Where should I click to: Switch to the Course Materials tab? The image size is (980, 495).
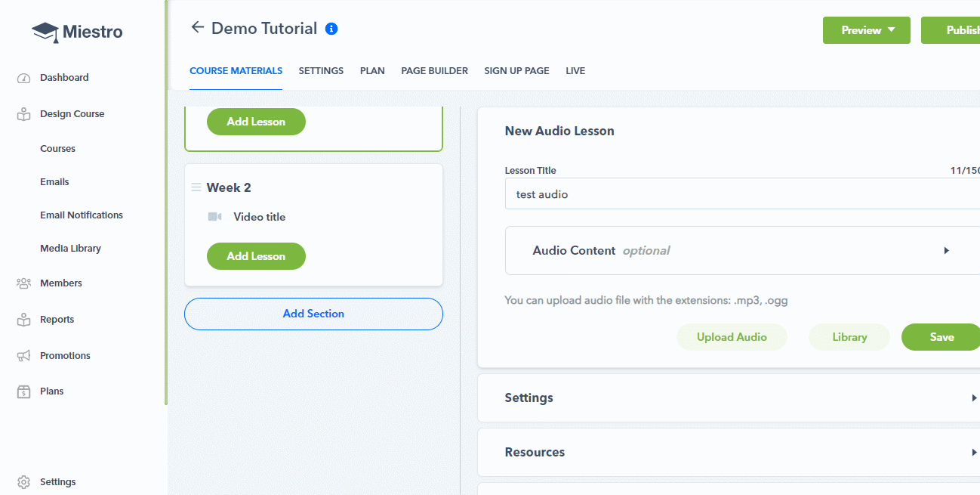(x=236, y=71)
